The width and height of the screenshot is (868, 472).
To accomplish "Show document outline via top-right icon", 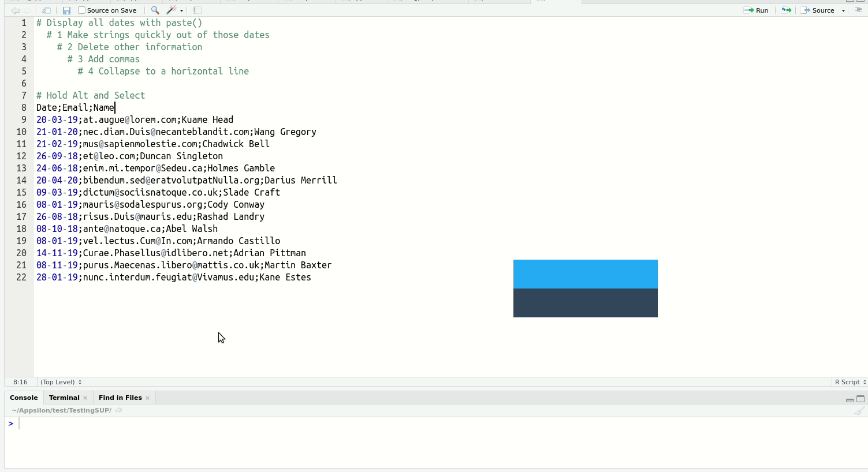I will pyautogui.click(x=858, y=10).
